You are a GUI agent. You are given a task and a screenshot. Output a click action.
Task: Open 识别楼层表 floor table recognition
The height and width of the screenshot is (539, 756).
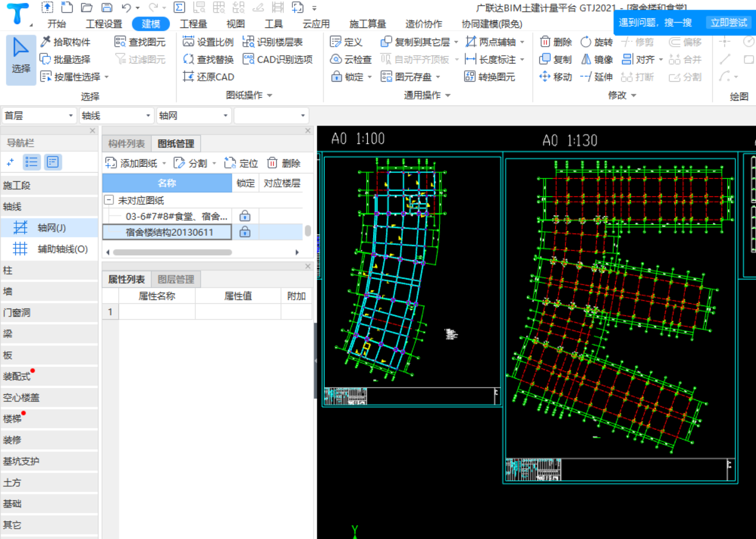tap(272, 42)
